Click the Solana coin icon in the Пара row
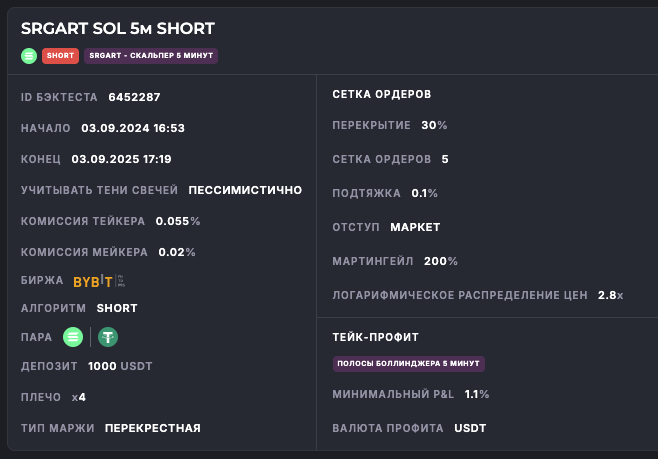This screenshot has width=658, height=459. click(73, 337)
